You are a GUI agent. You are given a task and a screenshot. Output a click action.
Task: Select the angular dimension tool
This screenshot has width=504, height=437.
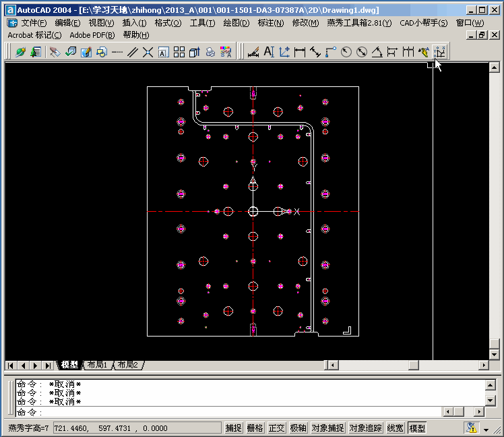pos(377,52)
